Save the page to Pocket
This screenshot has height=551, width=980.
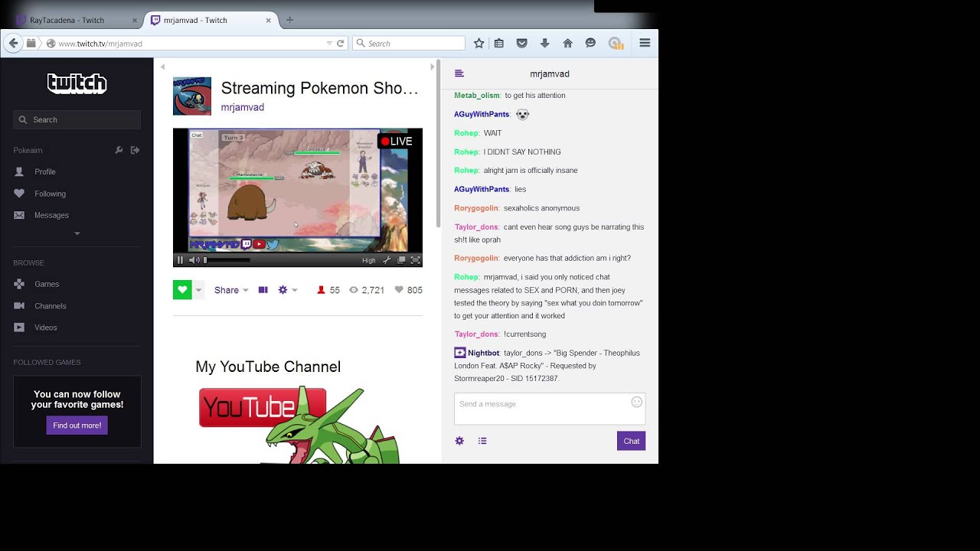pyautogui.click(x=522, y=44)
